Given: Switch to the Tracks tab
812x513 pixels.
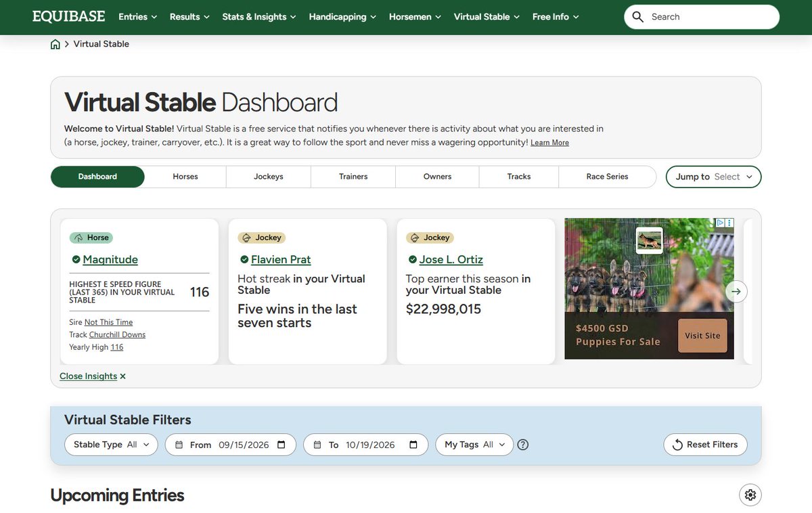Looking at the screenshot, I should [x=519, y=177].
